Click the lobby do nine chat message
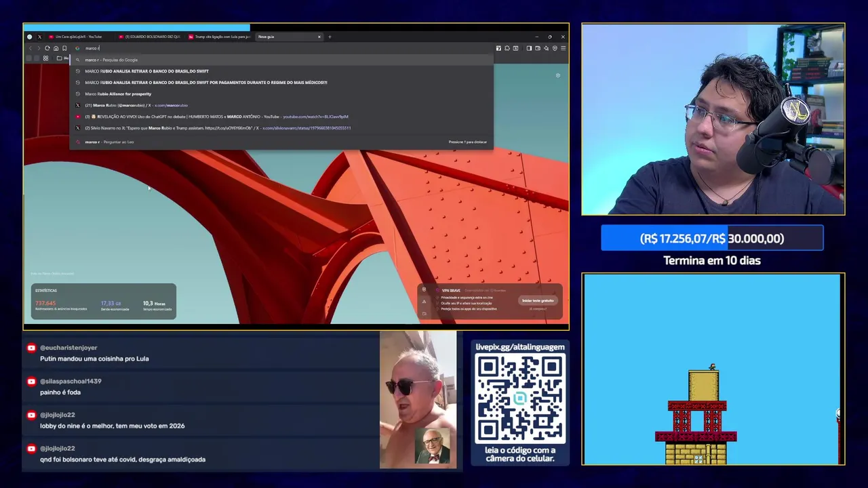Screen dimensions: 868x488 pos(113,426)
